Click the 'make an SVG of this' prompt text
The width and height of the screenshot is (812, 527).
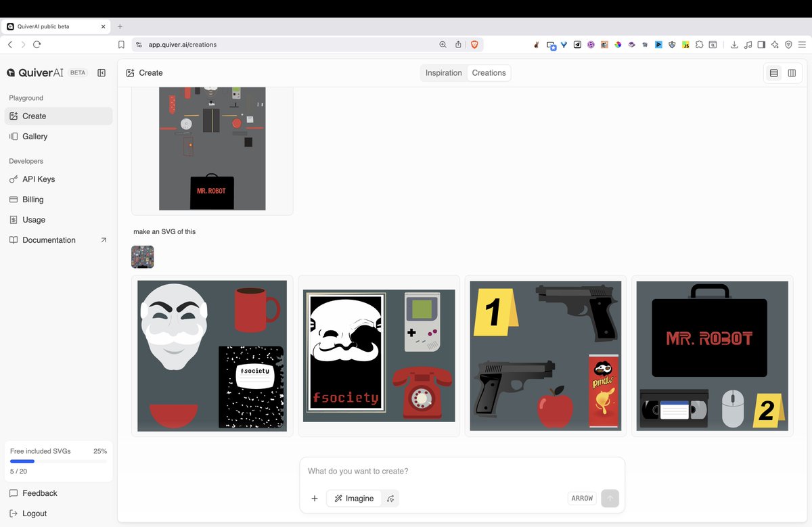click(164, 231)
